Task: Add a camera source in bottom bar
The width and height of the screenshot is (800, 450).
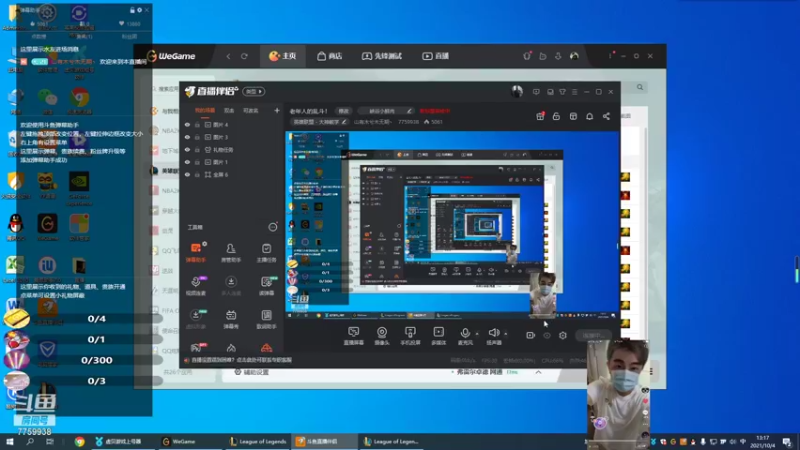Action: (382, 336)
